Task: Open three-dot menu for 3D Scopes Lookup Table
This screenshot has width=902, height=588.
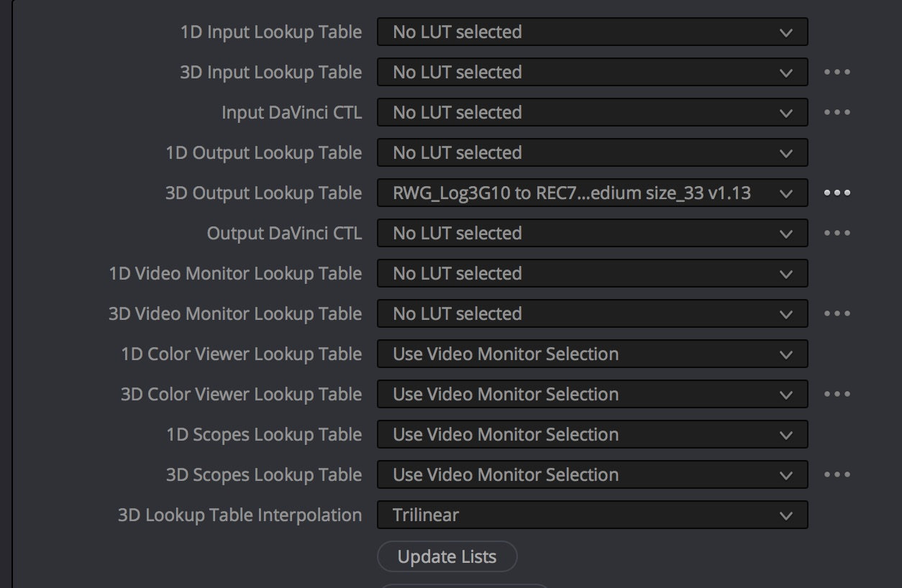Action: pos(837,475)
